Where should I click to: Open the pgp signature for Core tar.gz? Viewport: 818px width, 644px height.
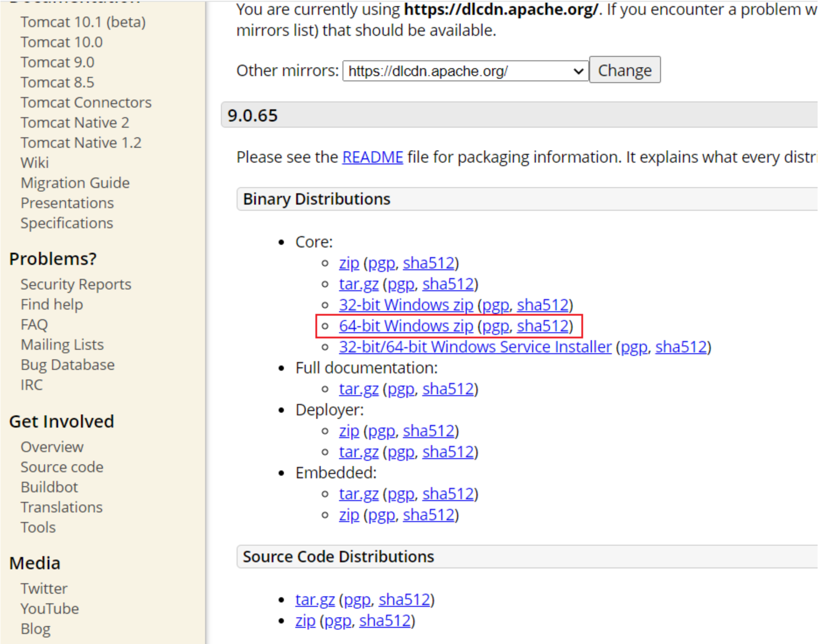click(x=401, y=284)
